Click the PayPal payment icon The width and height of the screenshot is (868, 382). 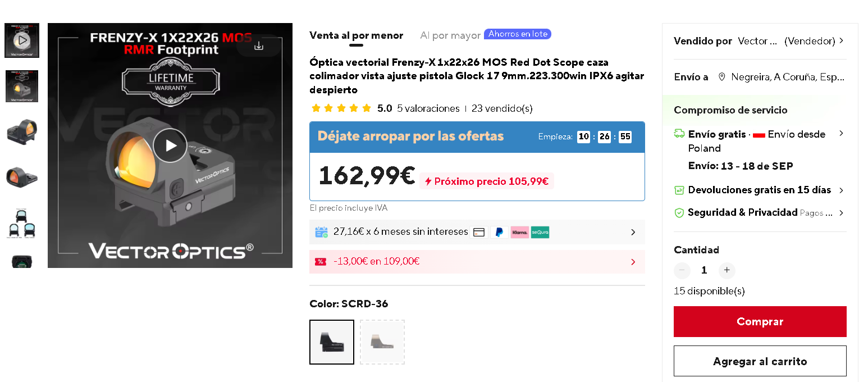point(499,232)
